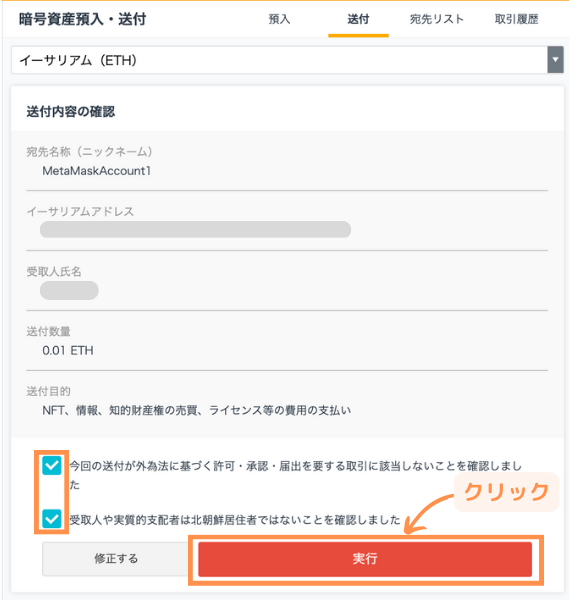Screen dimensions: 577x600
Task: Open the 預入 tab
Action: pyautogui.click(x=279, y=19)
